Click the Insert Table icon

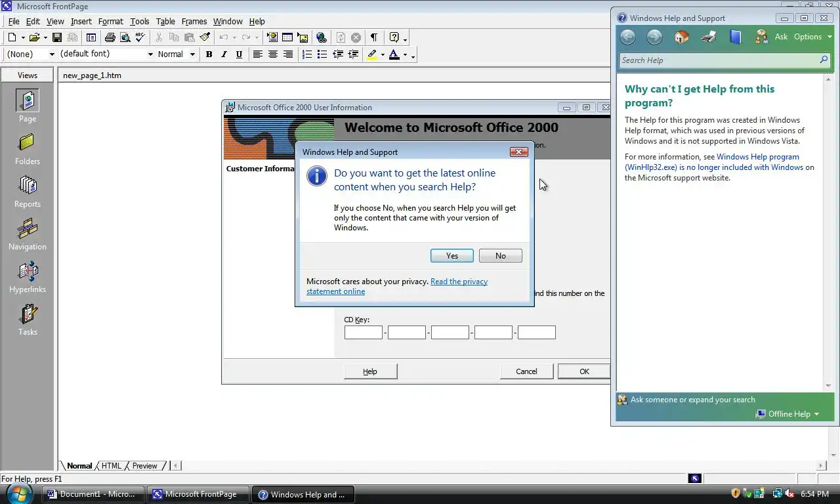(287, 37)
